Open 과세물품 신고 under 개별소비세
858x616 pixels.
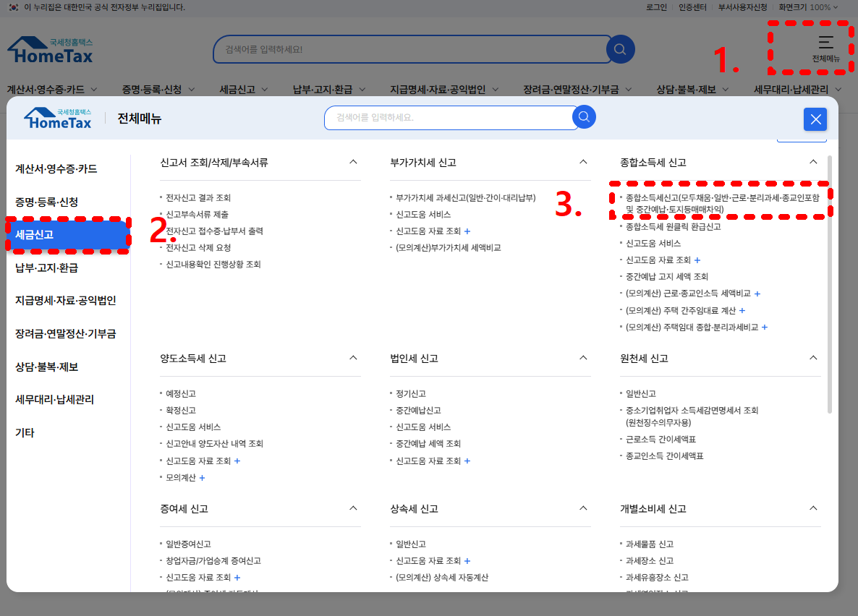[x=650, y=544]
